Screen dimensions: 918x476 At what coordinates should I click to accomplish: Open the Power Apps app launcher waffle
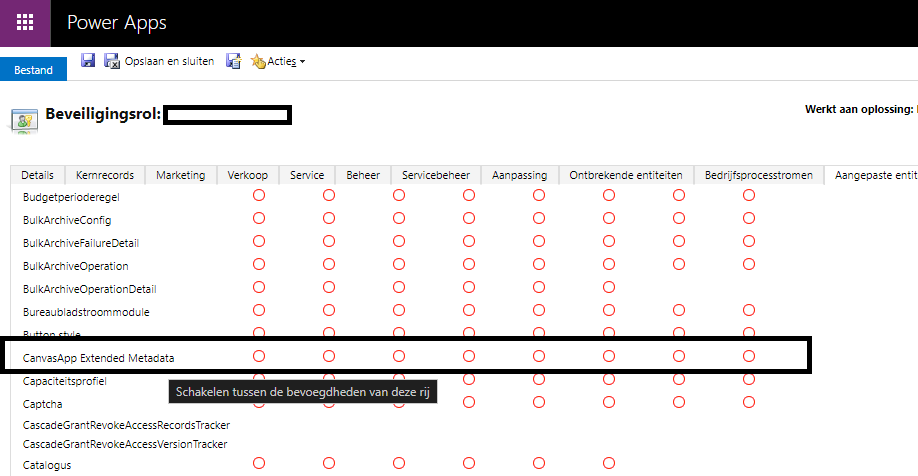(25, 22)
